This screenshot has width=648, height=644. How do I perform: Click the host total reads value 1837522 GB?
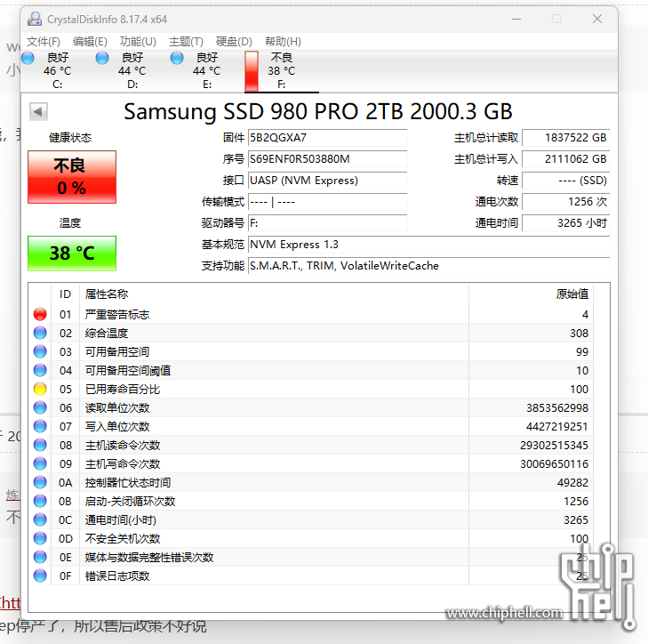(x=565, y=138)
